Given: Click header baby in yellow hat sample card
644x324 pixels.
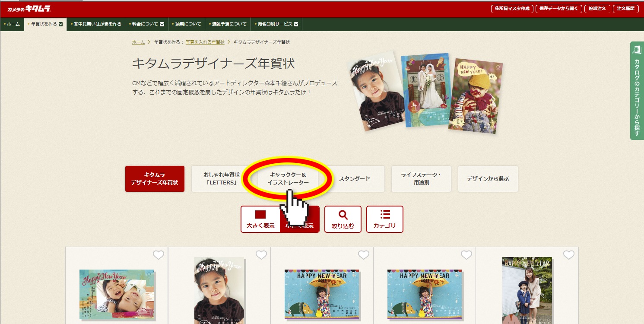Looking at the screenshot, I should pos(476,95).
